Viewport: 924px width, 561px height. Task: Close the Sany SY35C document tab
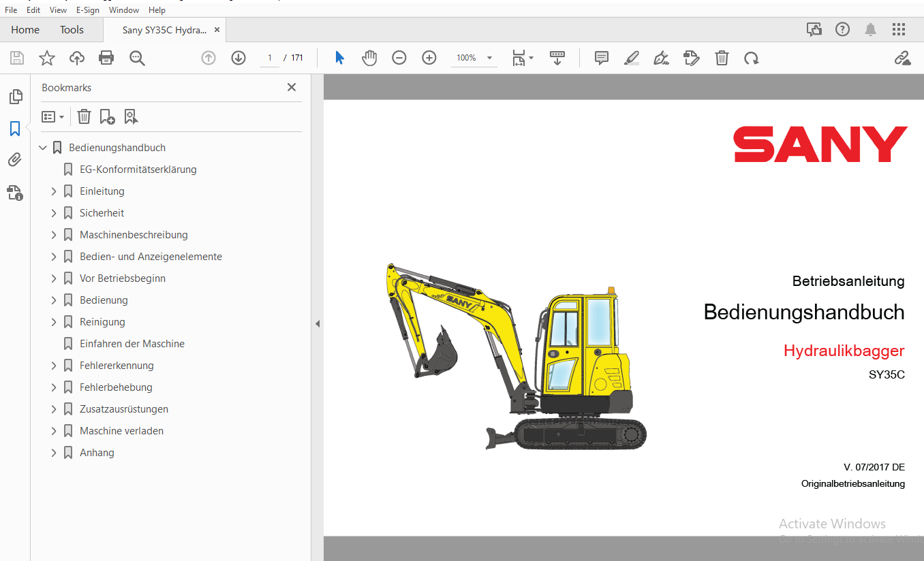click(217, 30)
